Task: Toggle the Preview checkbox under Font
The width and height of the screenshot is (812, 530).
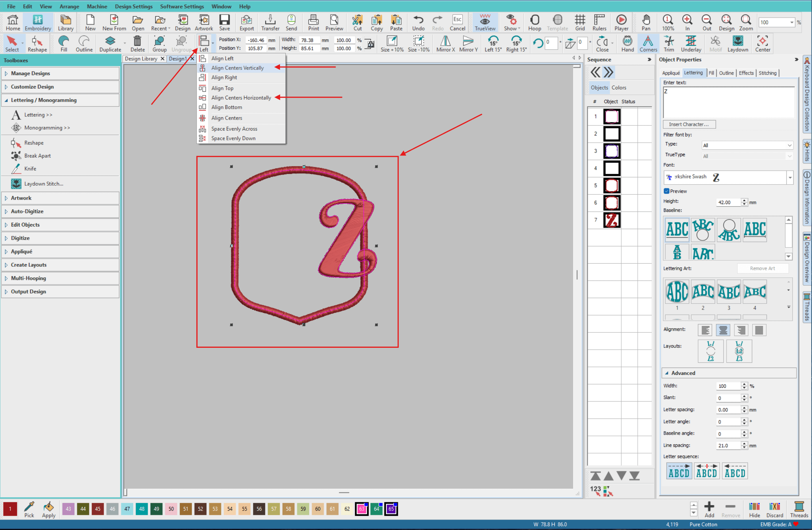Action: [666, 191]
